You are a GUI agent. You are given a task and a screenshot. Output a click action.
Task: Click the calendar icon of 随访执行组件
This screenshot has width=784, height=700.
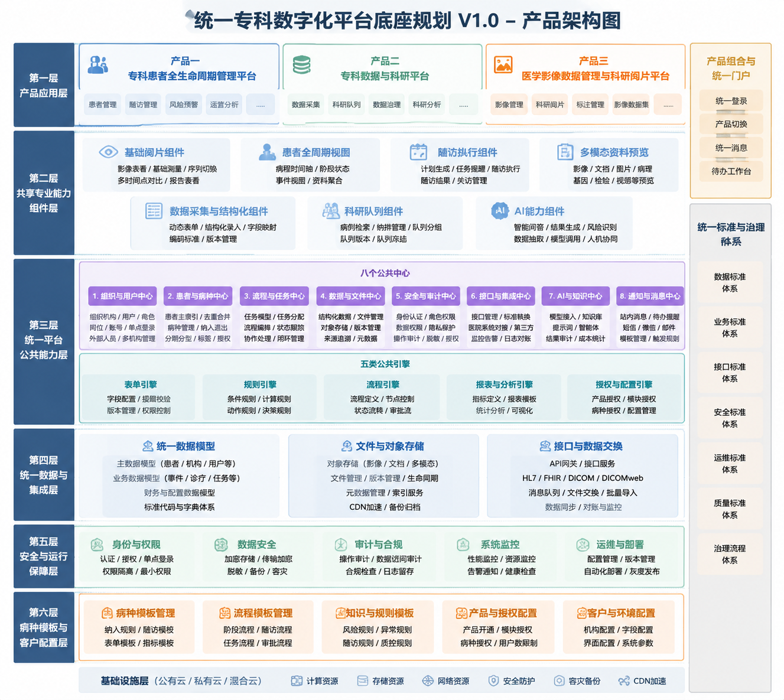point(418,152)
